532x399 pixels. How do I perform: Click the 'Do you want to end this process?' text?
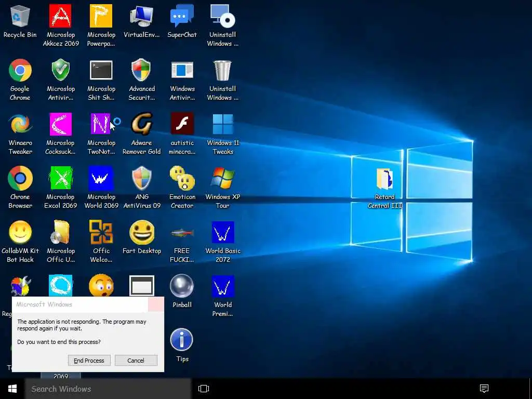pyautogui.click(x=59, y=342)
